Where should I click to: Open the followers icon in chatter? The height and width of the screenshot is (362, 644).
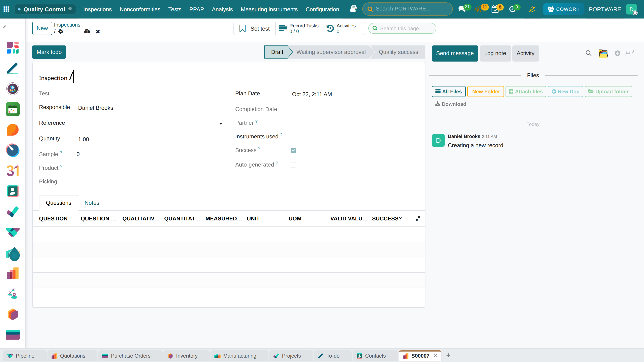(x=629, y=53)
